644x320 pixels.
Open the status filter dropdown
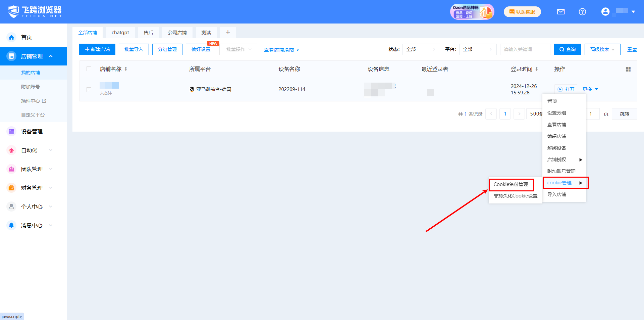[x=421, y=50]
